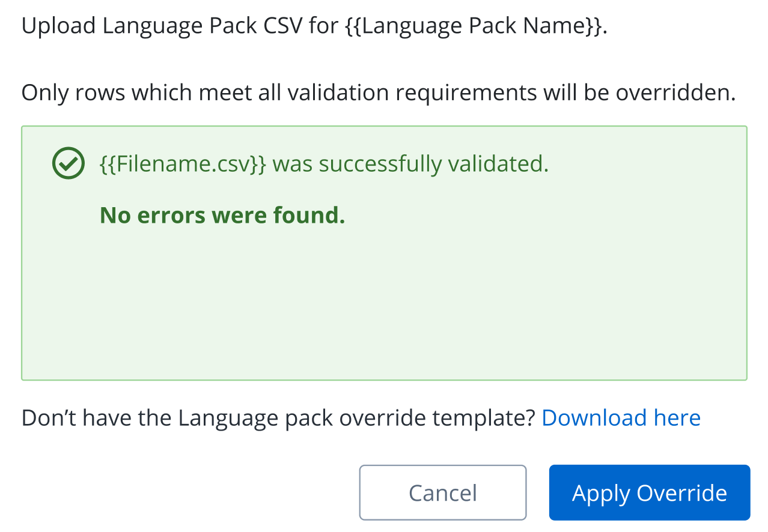This screenshot has height=532, width=768.
Task: Open the Download here template link
Action: (621, 418)
